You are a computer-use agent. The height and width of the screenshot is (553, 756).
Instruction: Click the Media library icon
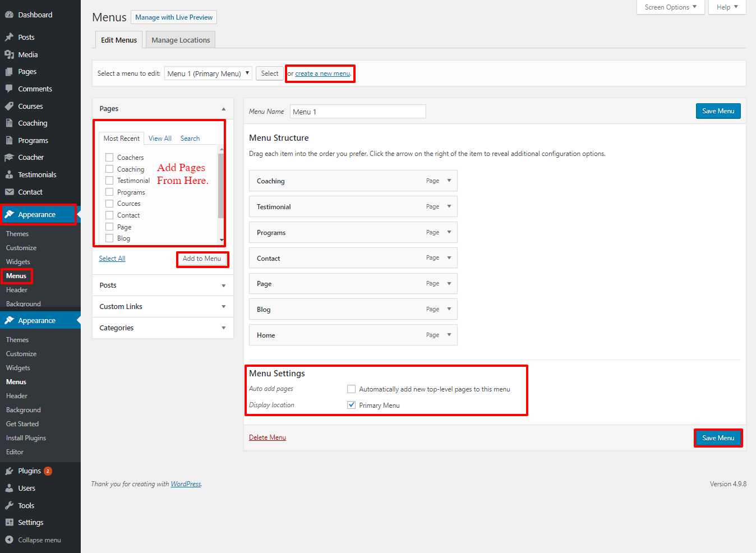coord(9,54)
